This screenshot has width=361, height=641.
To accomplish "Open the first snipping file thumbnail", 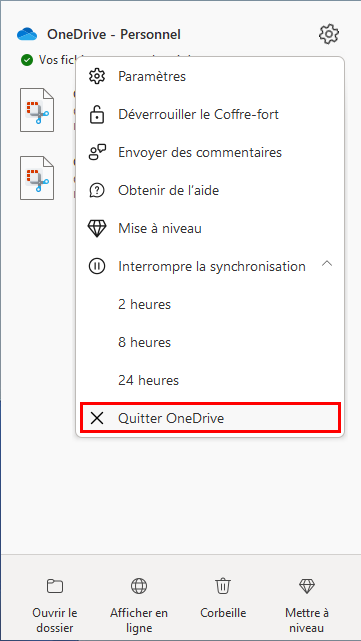I will [x=37, y=110].
